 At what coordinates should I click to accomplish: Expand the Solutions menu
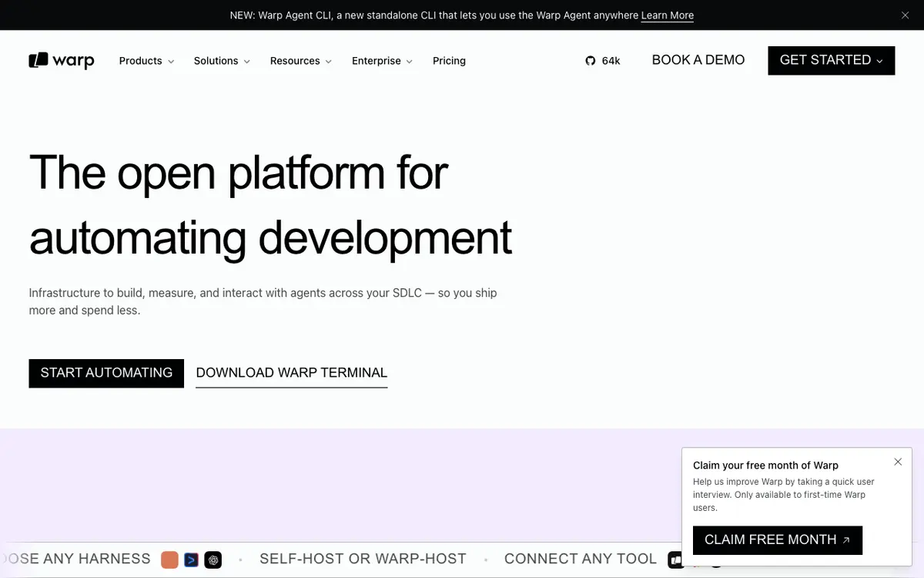(x=222, y=61)
